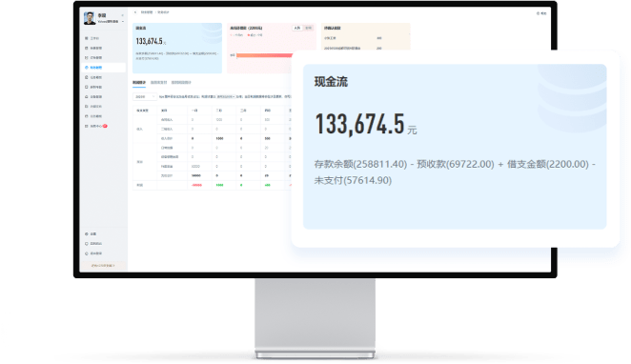The height and width of the screenshot is (364, 631).
Task: Click the red notification badge in sidebar
Action: coord(105,126)
